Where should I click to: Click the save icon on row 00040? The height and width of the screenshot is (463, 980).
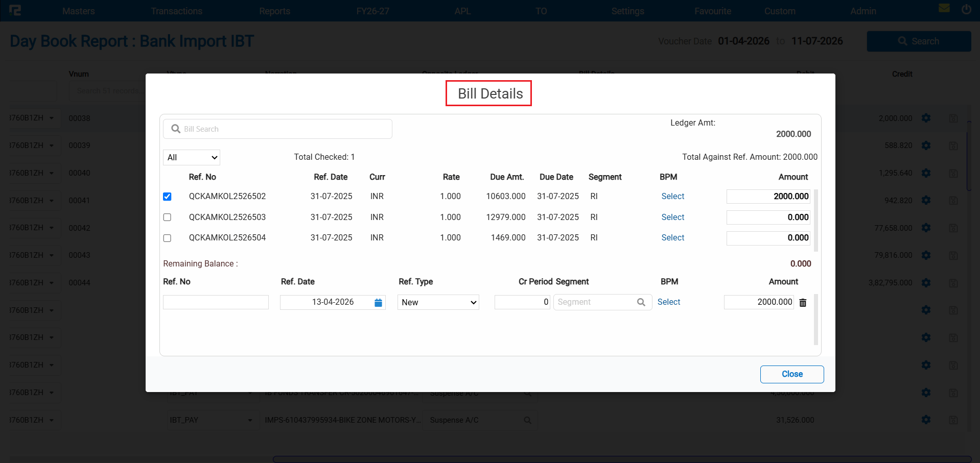point(953,174)
